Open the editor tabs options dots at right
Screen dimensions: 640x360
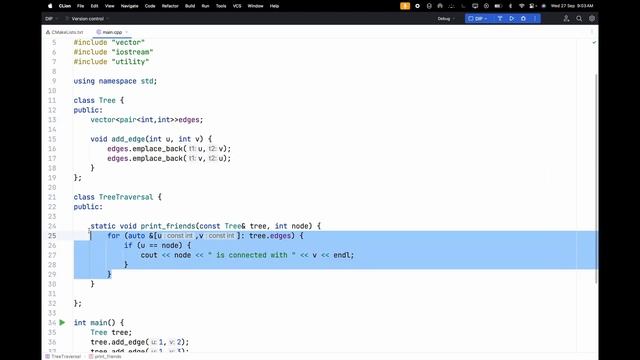point(591,32)
